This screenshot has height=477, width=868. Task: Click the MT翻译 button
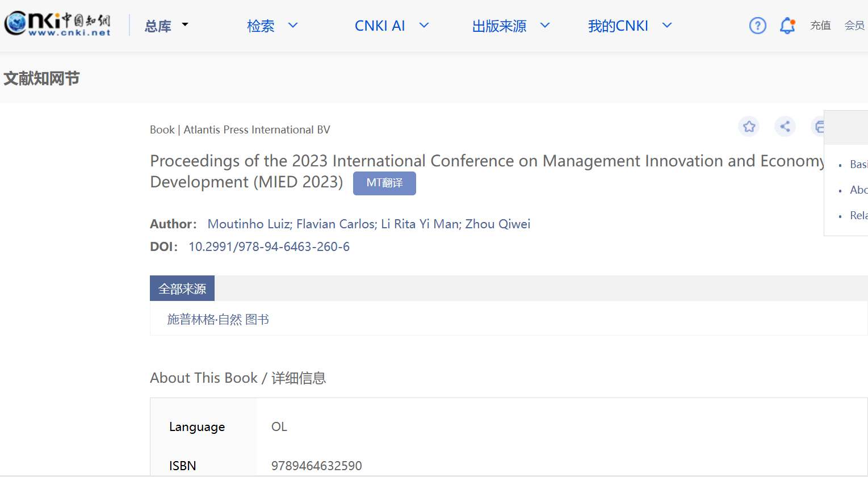pos(384,183)
